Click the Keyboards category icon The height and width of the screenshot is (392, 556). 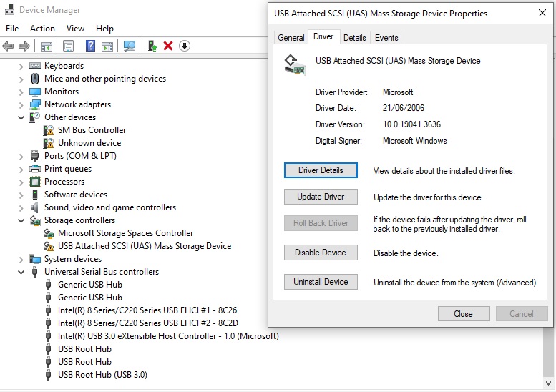[x=35, y=66]
